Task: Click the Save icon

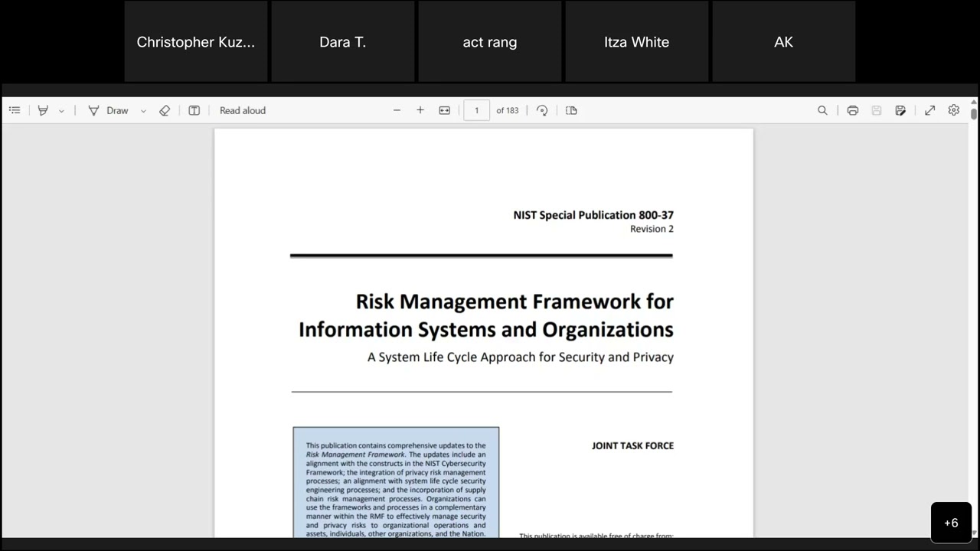Action: [x=877, y=110]
